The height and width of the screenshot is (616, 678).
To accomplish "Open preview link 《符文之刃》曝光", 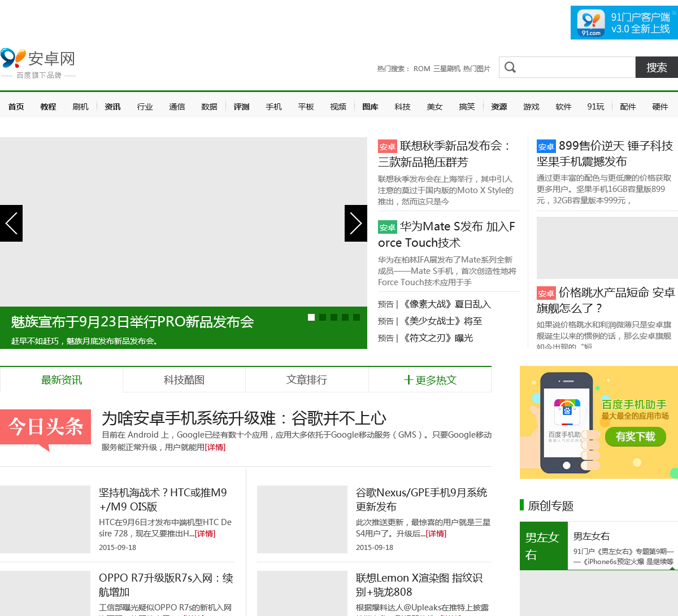I will (x=437, y=338).
